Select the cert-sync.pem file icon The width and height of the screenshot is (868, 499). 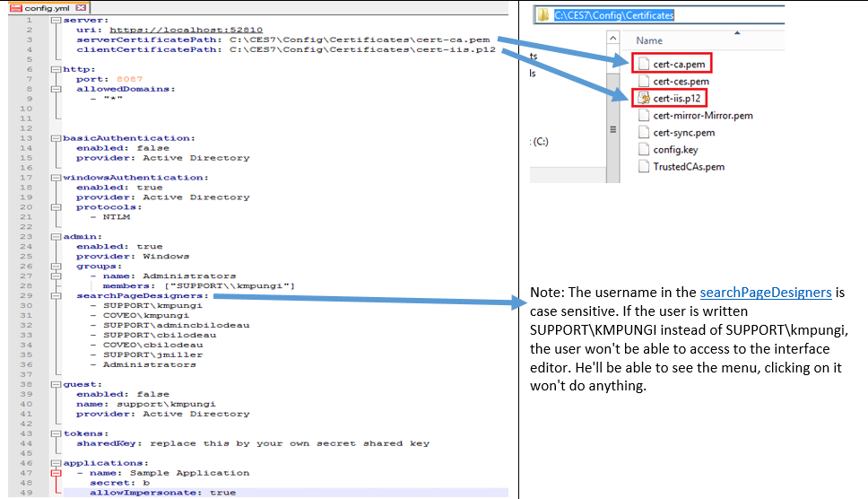(x=643, y=132)
